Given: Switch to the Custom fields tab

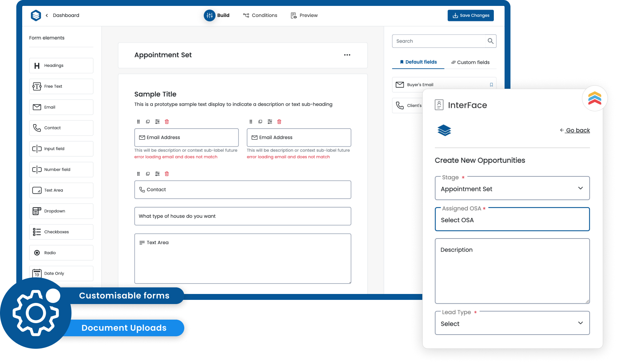Looking at the screenshot, I should coord(470,62).
